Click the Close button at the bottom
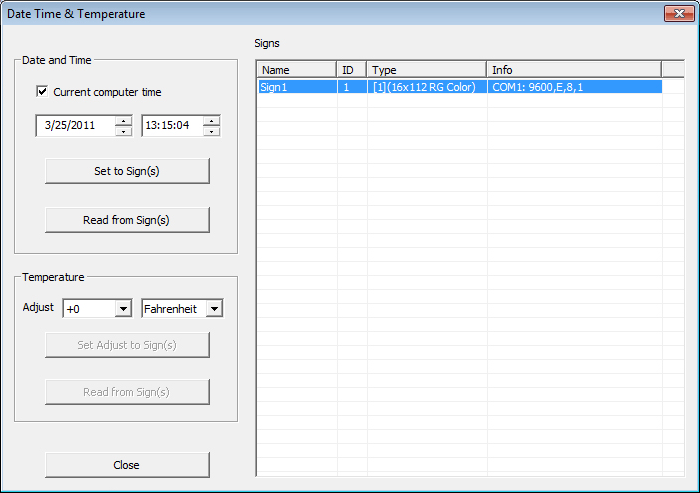The height and width of the screenshot is (493, 700). (x=127, y=465)
